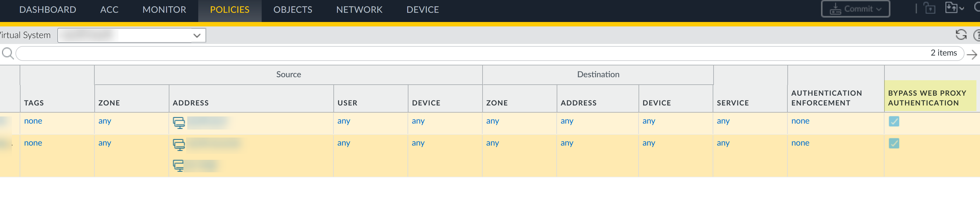Go to the NETWORK tab

[x=359, y=10]
